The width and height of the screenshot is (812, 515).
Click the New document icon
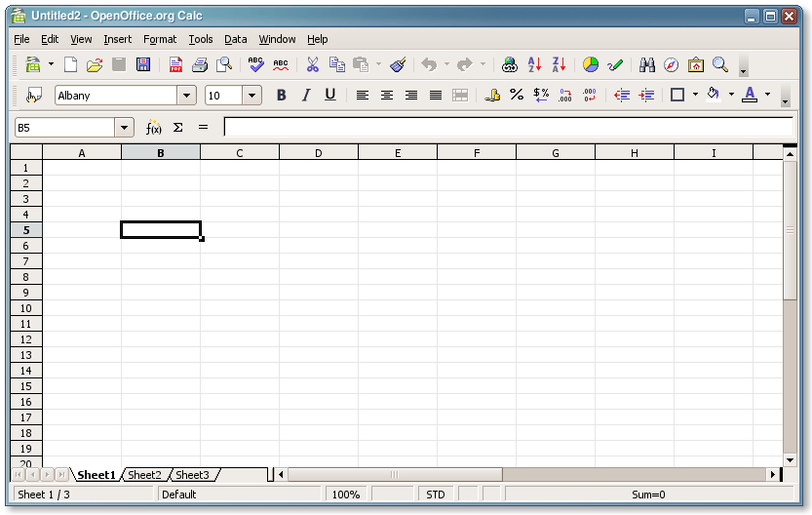pyautogui.click(x=70, y=64)
